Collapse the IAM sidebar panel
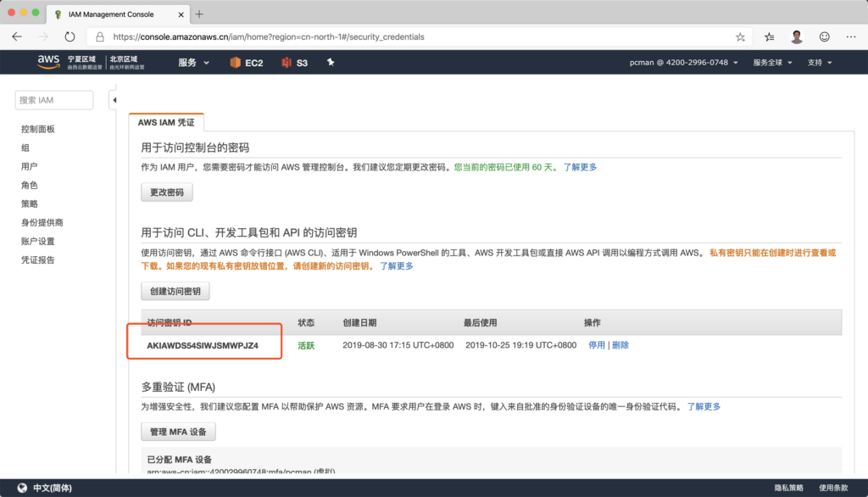This screenshot has width=868, height=497. pos(114,101)
